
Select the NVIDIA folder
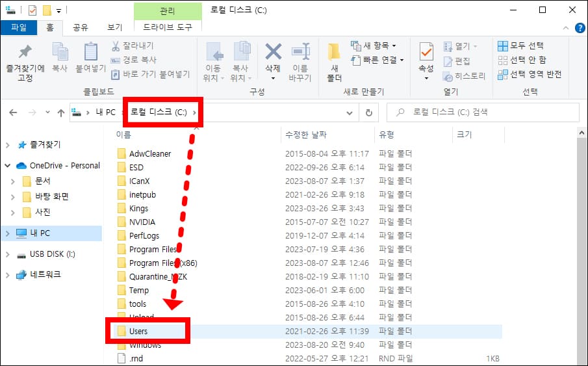[142, 222]
